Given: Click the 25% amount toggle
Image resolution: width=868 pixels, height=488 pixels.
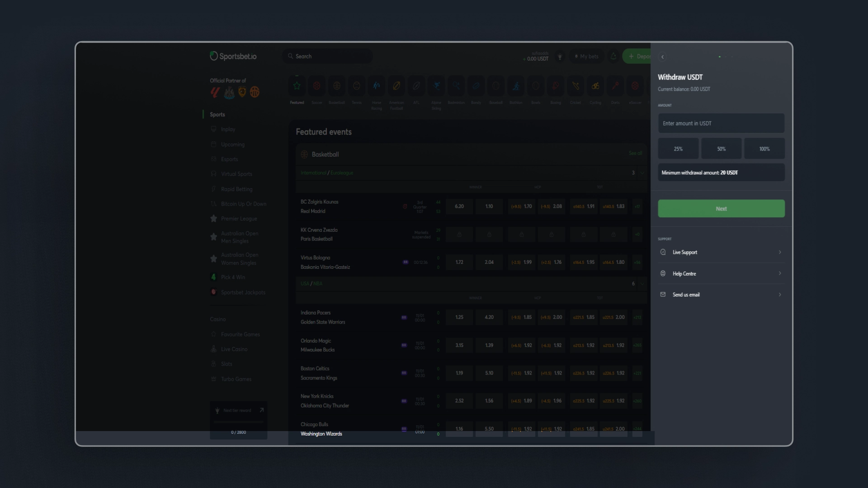Looking at the screenshot, I should 678,148.
